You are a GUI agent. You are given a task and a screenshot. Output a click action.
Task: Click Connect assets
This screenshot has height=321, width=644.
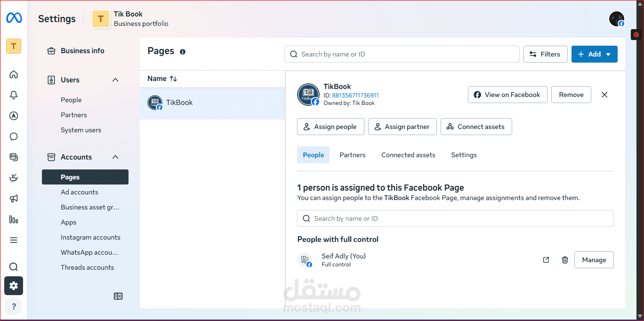point(476,127)
